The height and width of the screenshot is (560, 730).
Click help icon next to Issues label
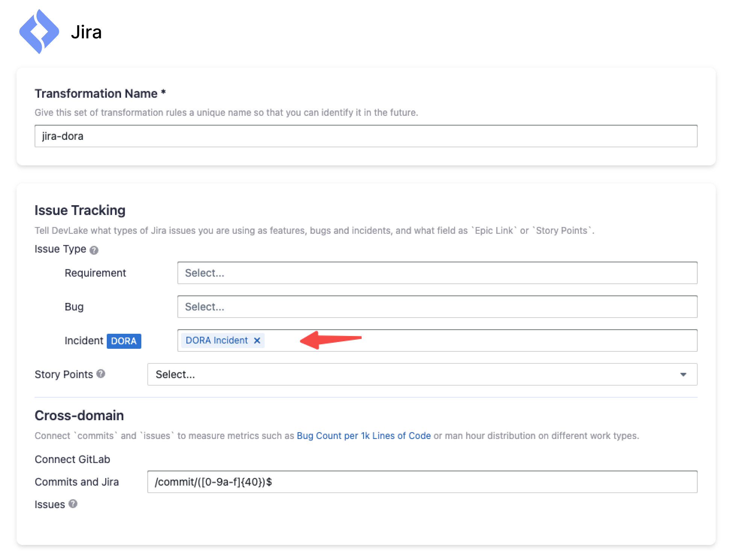[73, 504]
